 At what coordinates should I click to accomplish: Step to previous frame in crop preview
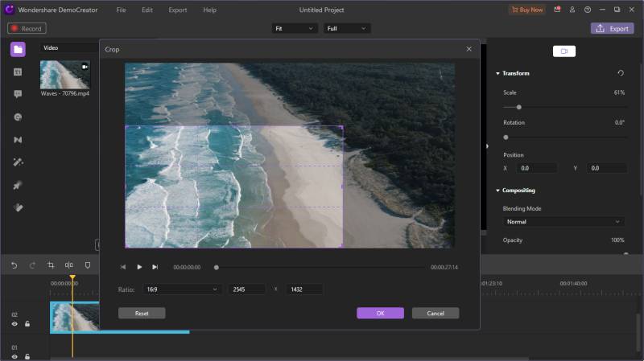click(x=123, y=267)
